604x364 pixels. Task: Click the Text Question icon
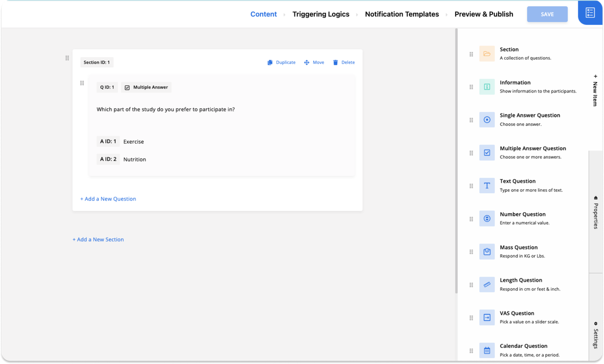pyautogui.click(x=487, y=186)
